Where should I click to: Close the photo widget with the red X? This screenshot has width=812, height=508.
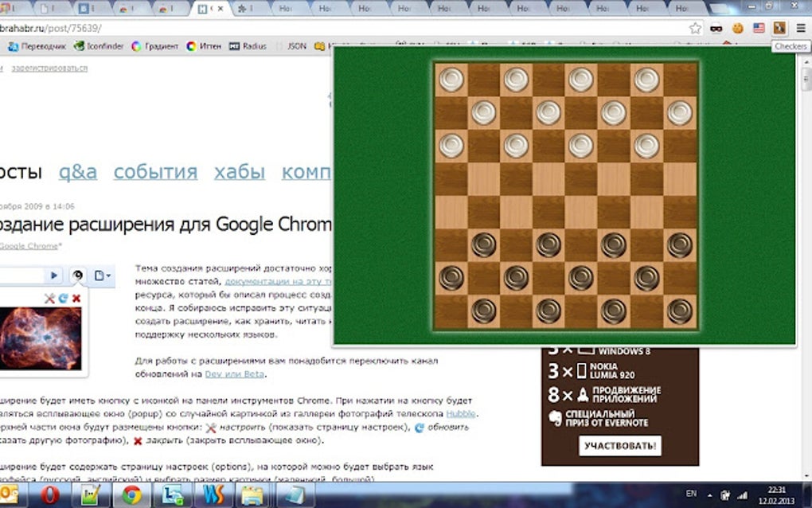(x=76, y=298)
